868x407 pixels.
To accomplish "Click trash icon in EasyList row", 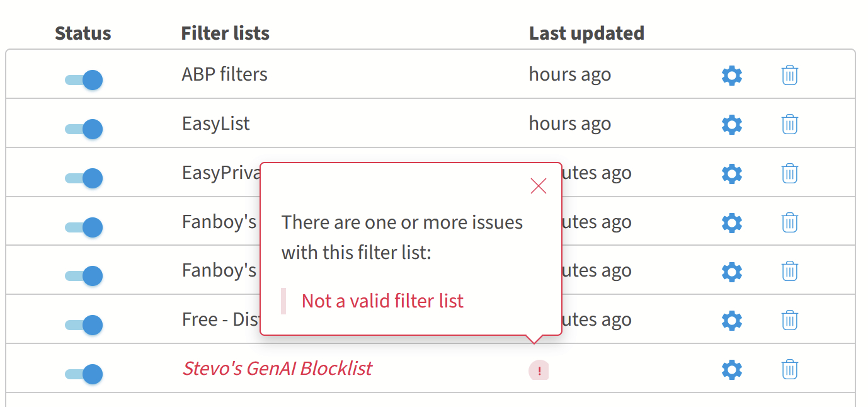I will (x=789, y=125).
